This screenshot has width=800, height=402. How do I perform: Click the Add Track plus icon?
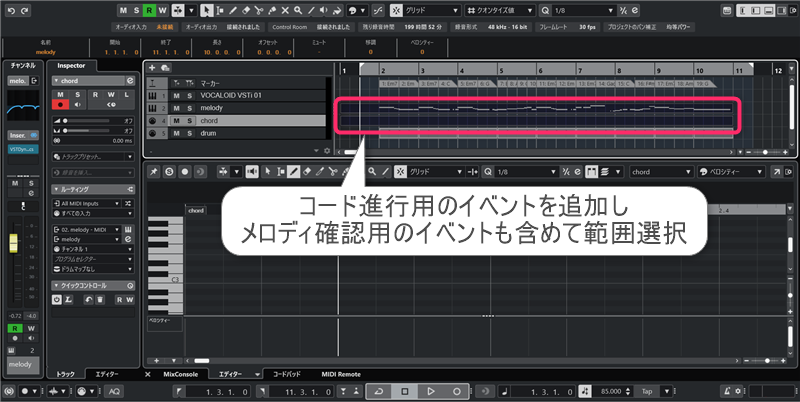pos(152,68)
